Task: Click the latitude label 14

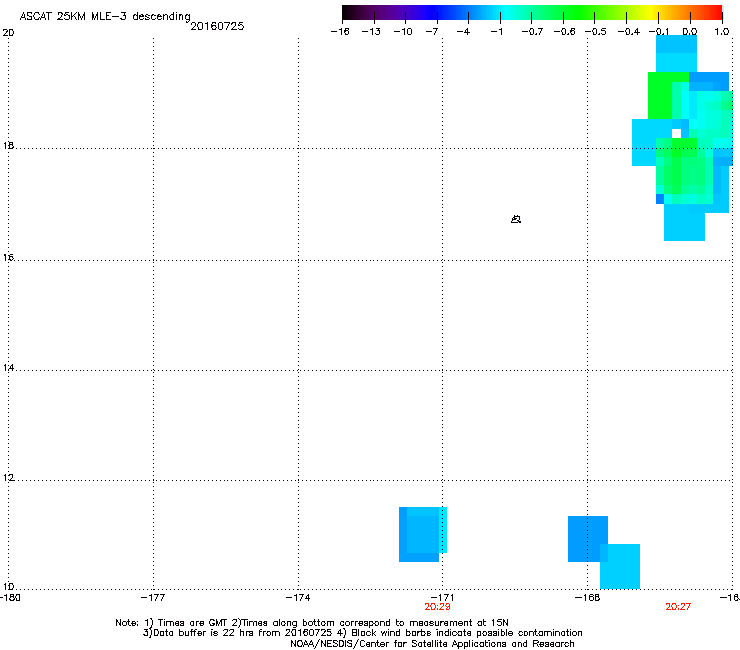Action: click(x=8, y=367)
